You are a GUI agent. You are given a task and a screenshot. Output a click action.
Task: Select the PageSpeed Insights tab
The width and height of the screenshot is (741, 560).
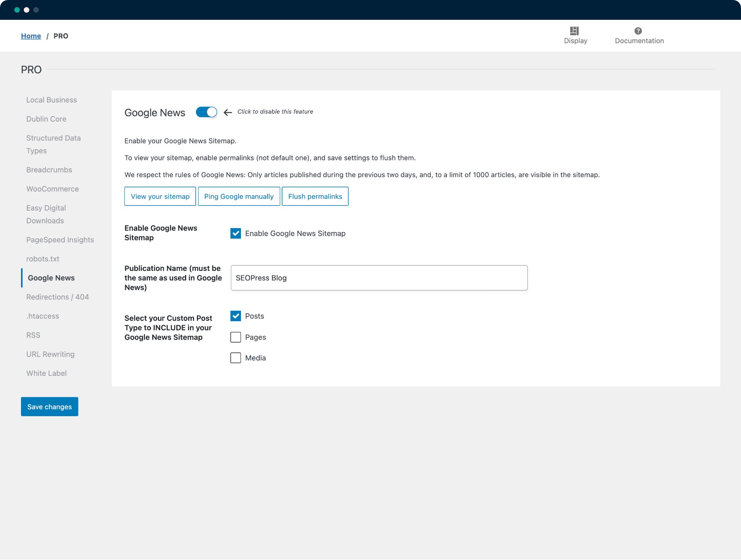pyautogui.click(x=60, y=240)
